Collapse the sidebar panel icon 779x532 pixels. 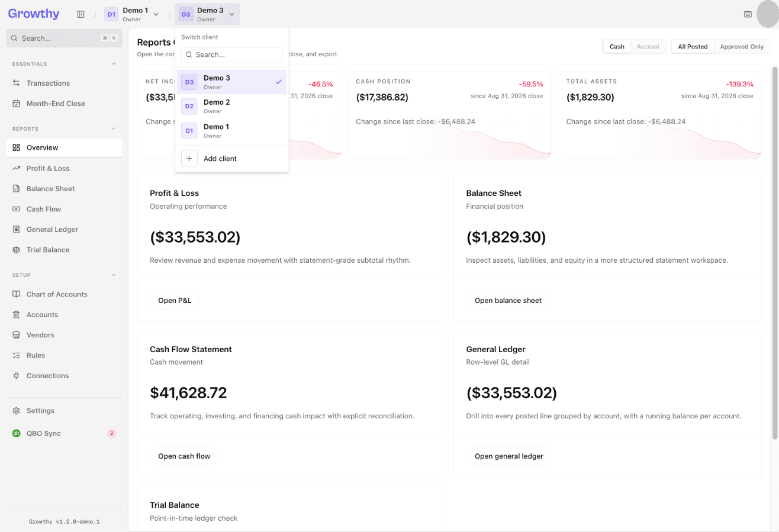click(x=81, y=14)
